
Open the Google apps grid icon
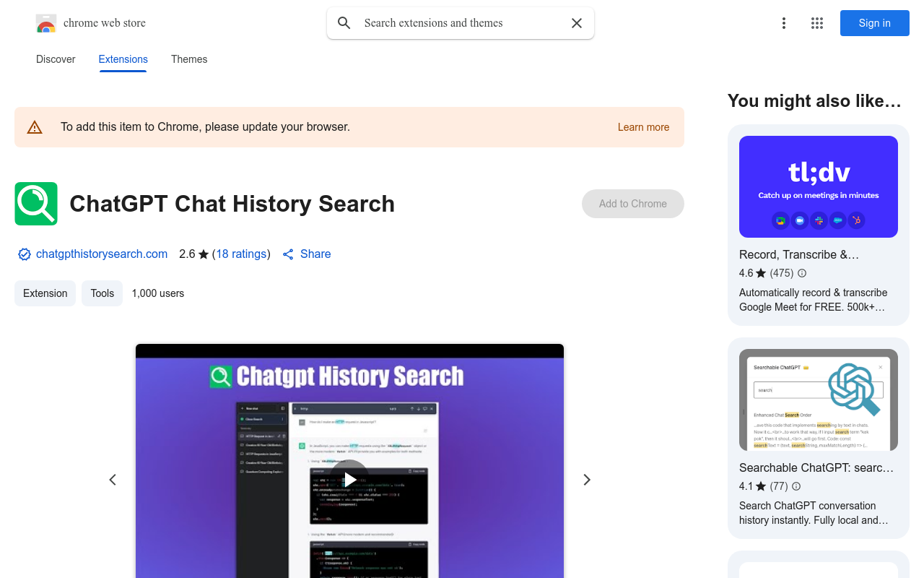coord(816,23)
